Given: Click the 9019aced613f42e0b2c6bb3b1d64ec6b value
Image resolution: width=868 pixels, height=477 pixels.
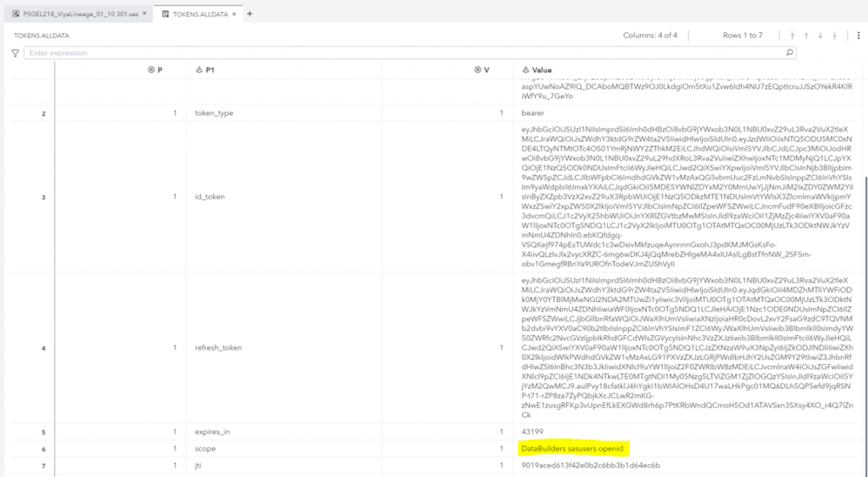Looking at the screenshot, I should coord(590,466).
